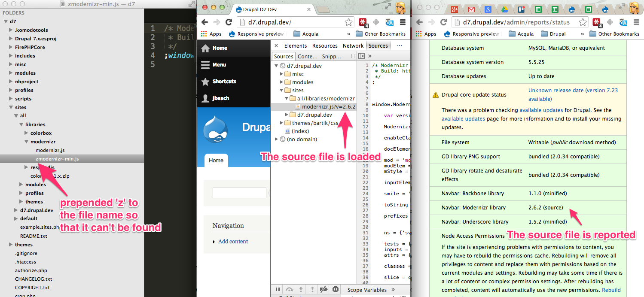
Task: Bookmark d7.drupal.dev page with star icon
Action: 348,22
